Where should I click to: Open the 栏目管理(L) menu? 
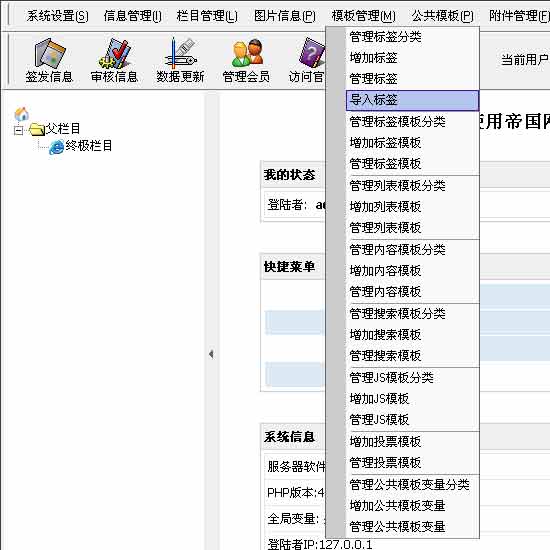207,16
